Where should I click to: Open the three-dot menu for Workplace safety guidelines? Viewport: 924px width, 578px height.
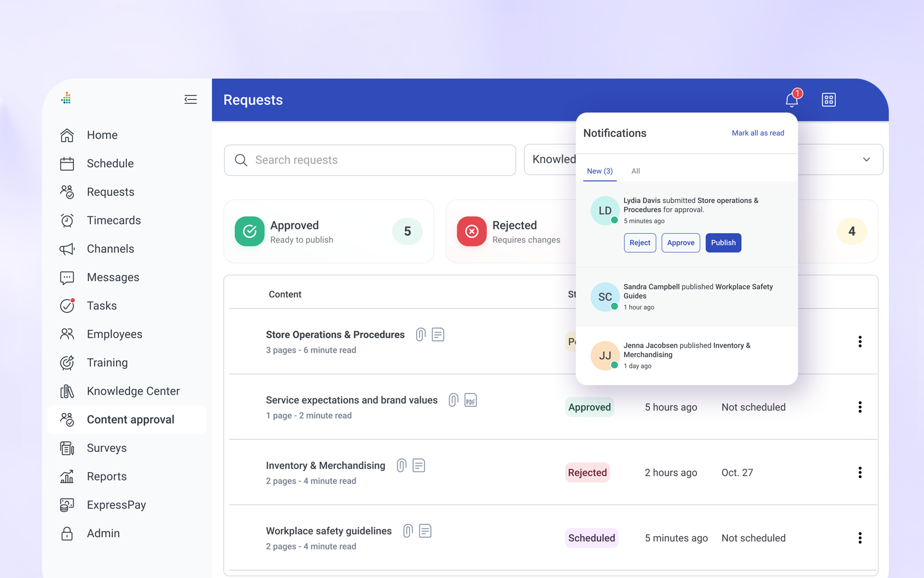point(860,538)
